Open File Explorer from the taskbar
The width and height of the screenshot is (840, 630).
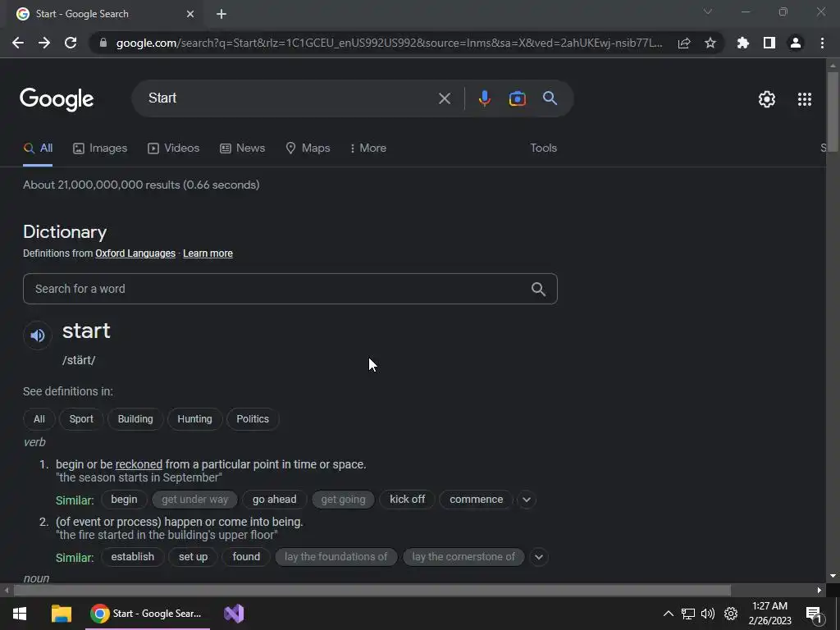tap(61, 614)
